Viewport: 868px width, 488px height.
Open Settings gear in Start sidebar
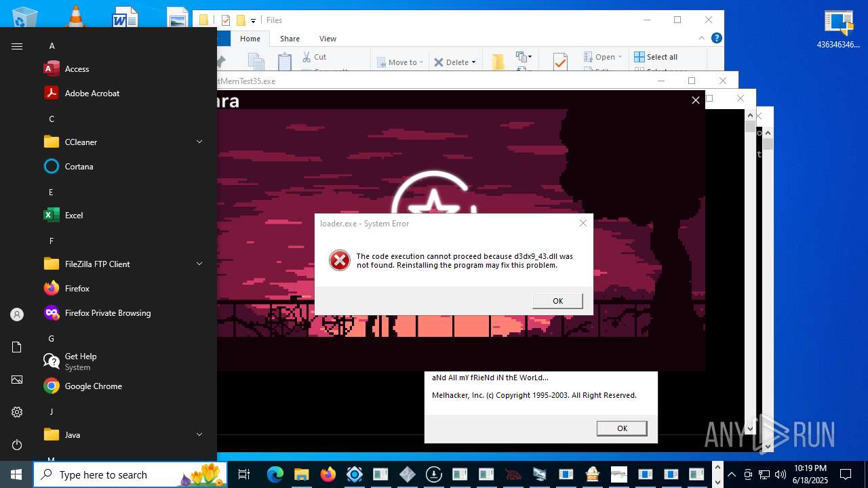click(x=17, y=412)
